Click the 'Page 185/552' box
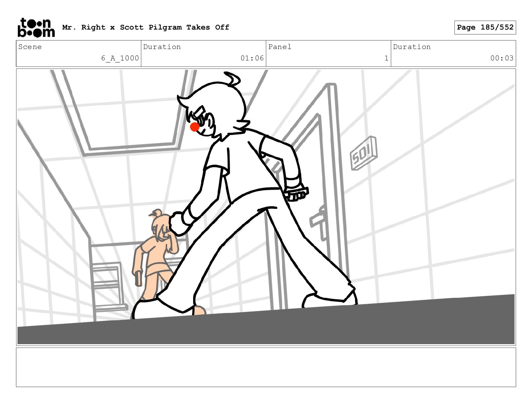 485,27
